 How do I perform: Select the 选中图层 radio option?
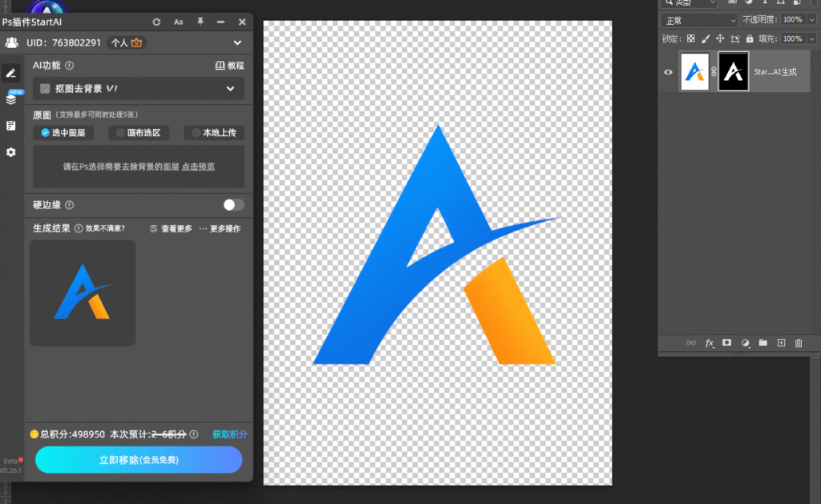point(63,133)
